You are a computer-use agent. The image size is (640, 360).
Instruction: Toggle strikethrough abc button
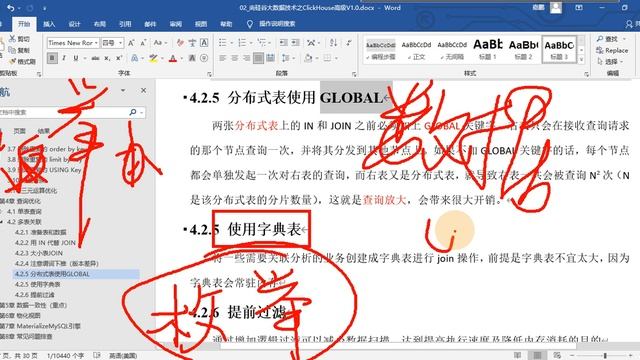tap(96, 58)
